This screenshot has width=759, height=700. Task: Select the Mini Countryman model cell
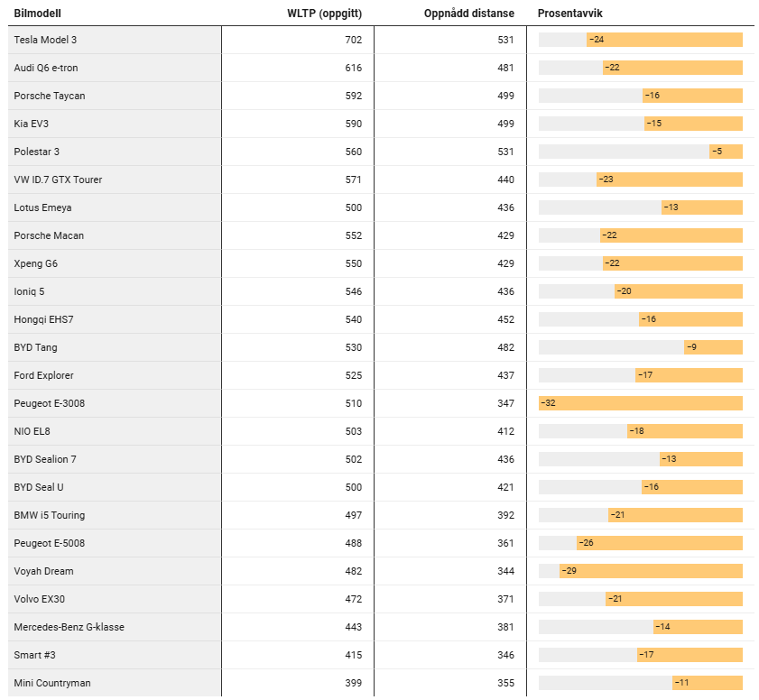click(x=52, y=683)
